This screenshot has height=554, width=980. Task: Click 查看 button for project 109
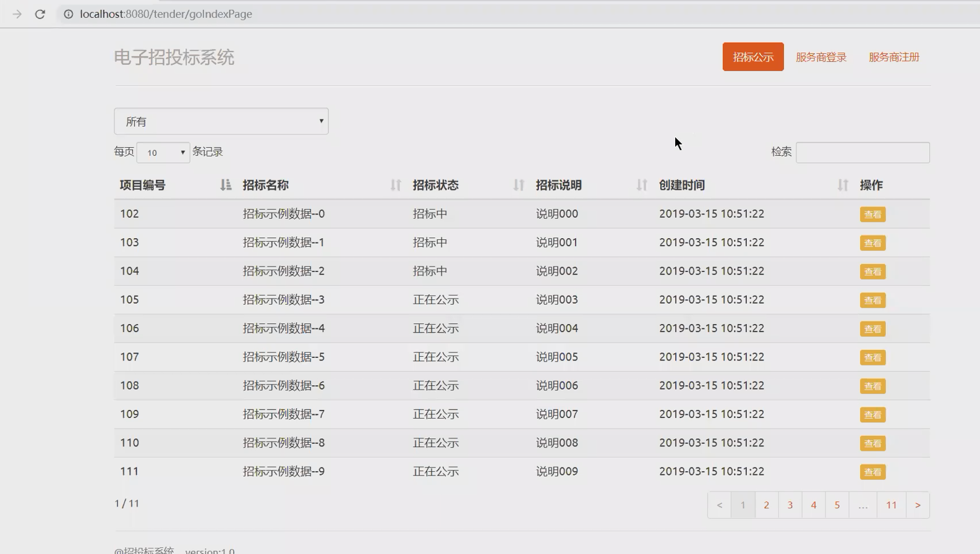pos(872,415)
